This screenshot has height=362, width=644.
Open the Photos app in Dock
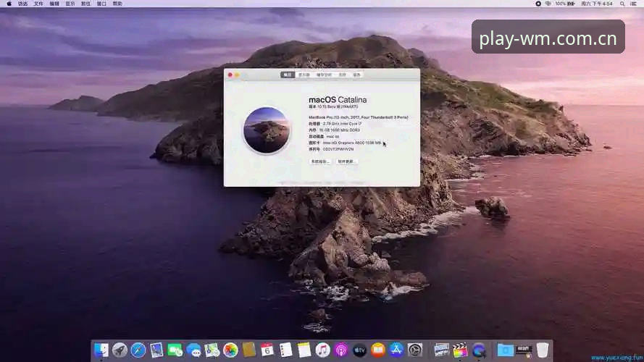point(230,350)
